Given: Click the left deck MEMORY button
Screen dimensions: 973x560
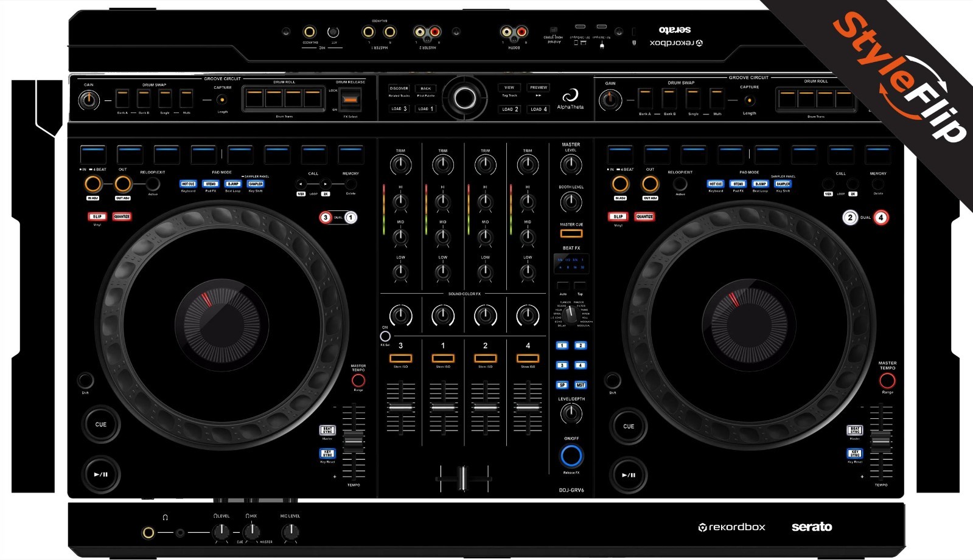Looking at the screenshot, I should pyautogui.click(x=350, y=183).
